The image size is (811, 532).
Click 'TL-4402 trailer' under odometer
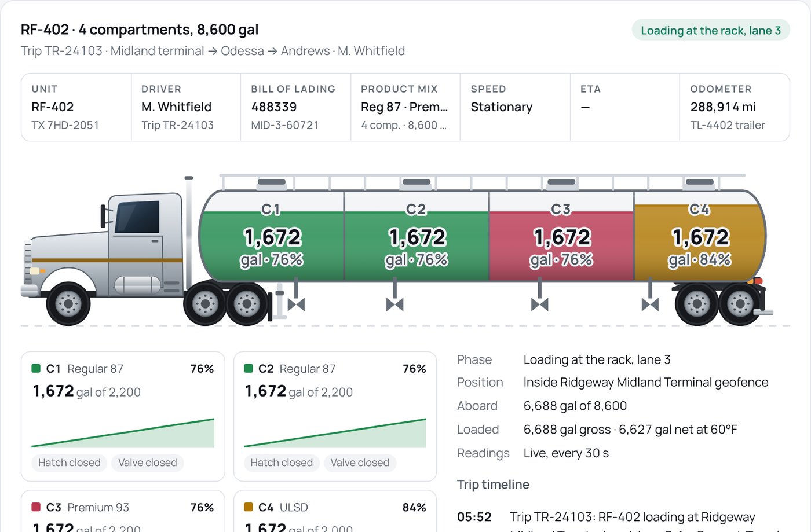coord(728,125)
